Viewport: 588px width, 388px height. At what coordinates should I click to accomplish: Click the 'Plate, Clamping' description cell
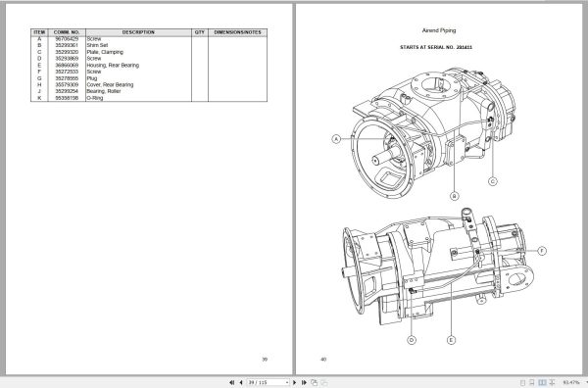pos(105,52)
